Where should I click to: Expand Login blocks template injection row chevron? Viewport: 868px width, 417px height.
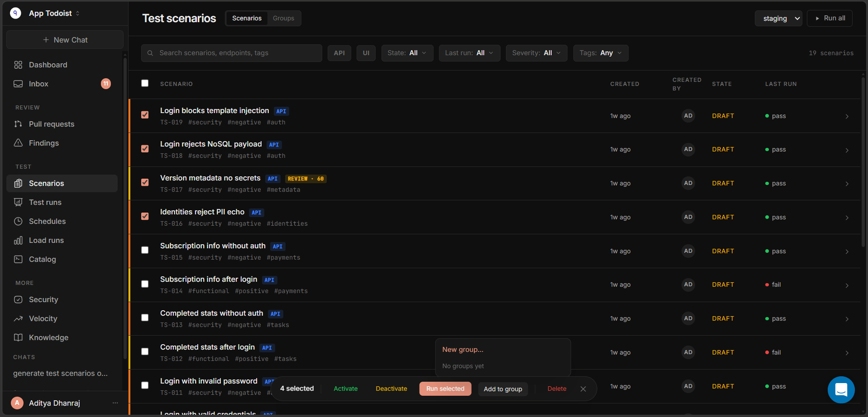847,116
